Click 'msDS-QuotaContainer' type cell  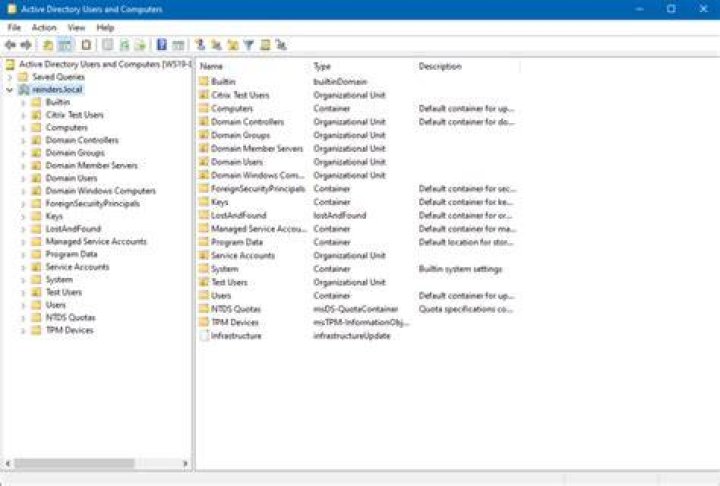pos(355,309)
